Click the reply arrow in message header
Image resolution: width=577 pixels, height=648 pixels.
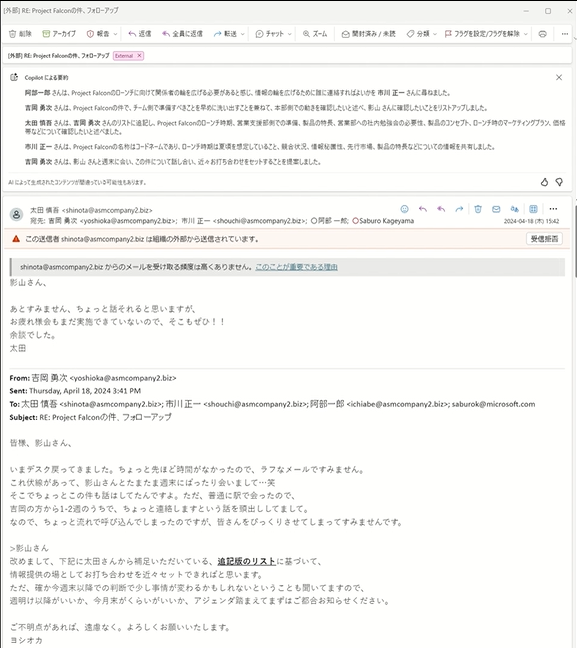422,209
